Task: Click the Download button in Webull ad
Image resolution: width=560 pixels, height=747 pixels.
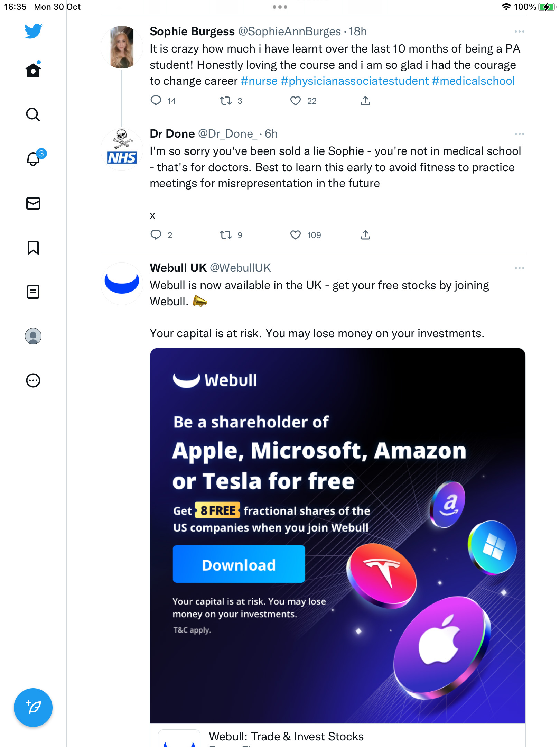Action: (239, 564)
